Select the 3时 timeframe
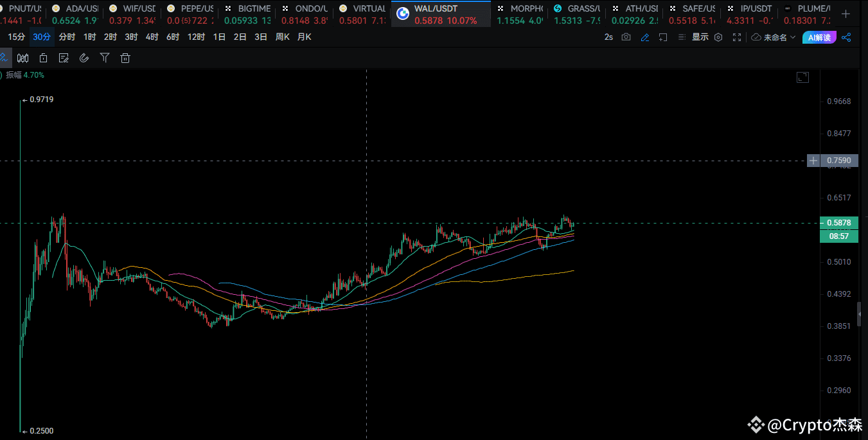The width and height of the screenshot is (868, 440). (x=131, y=37)
